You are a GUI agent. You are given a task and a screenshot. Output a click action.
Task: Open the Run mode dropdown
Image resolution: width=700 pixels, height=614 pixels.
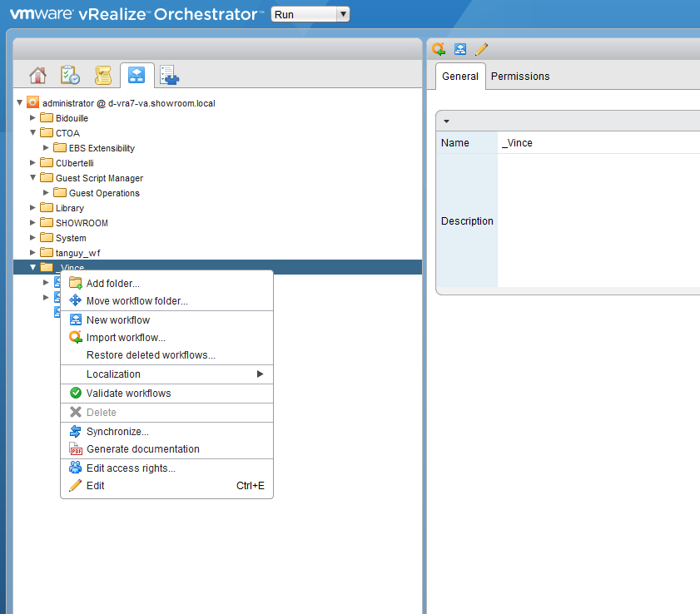click(310, 14)
